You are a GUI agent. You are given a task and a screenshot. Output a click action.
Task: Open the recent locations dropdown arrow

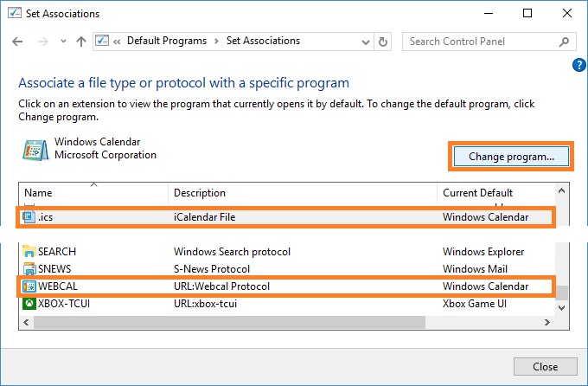point(63,42)
